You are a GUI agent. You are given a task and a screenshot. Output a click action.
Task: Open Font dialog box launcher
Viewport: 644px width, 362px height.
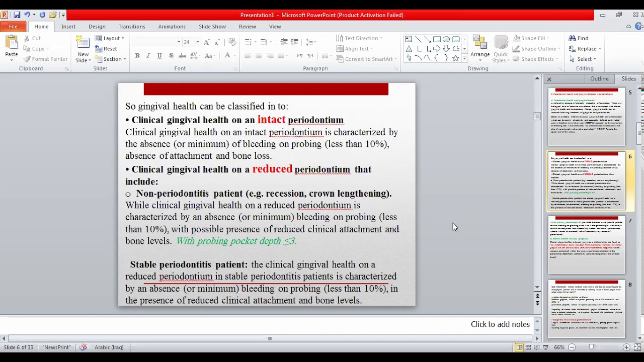(x=235, y=69)
